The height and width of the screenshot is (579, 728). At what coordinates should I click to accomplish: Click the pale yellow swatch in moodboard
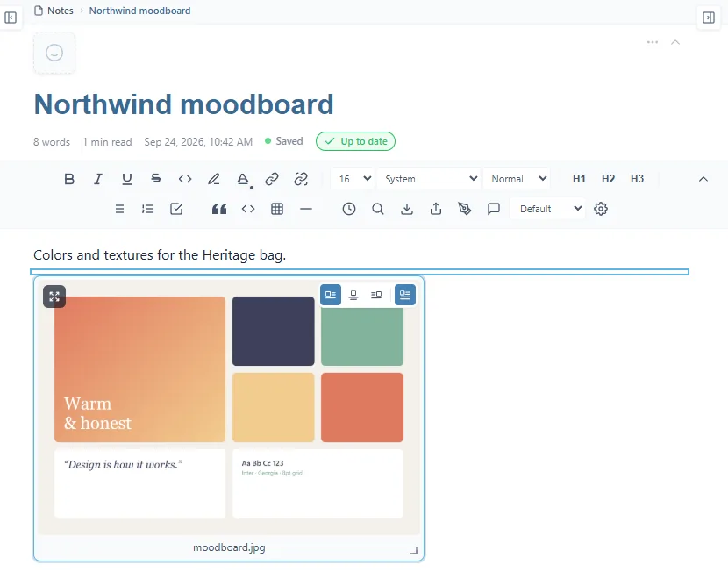(x=274, y=407)
